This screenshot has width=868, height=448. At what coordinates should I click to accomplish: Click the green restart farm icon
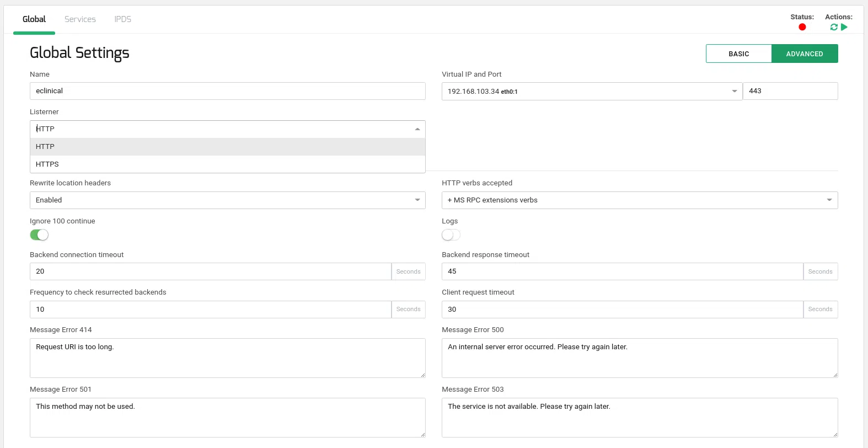(834, 27)
